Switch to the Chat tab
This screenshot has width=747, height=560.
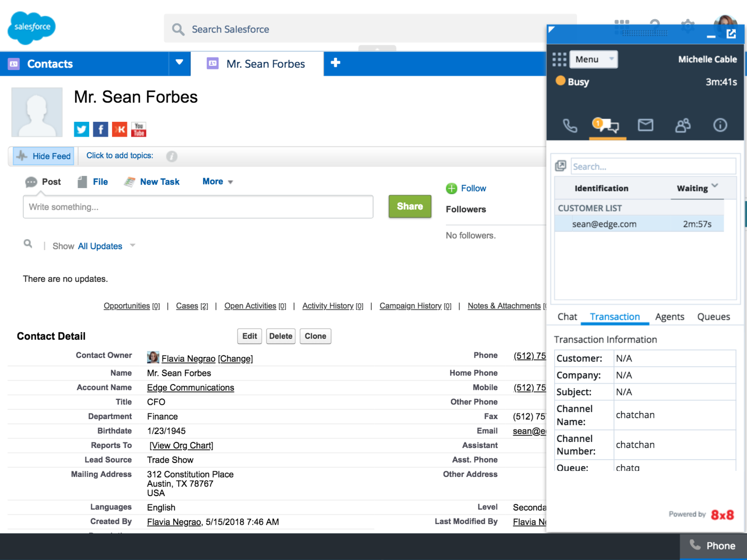(567, 317)
